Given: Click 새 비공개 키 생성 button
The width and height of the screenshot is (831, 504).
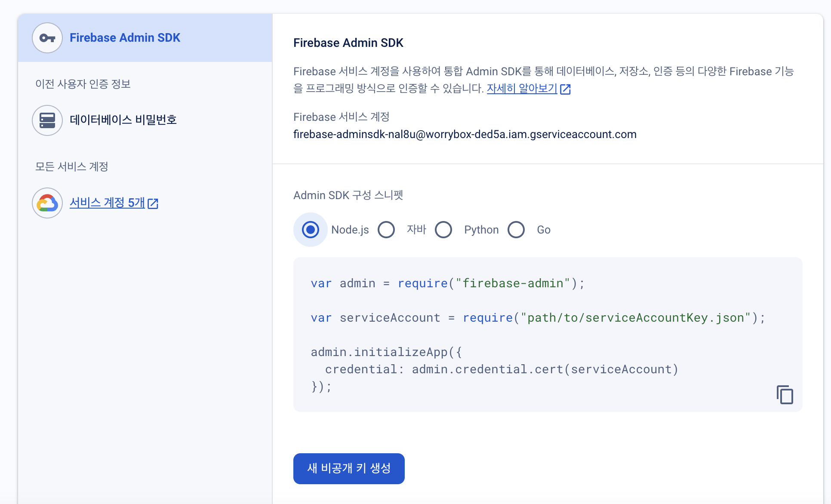Looking at the screenshot, I should (350, 468).
